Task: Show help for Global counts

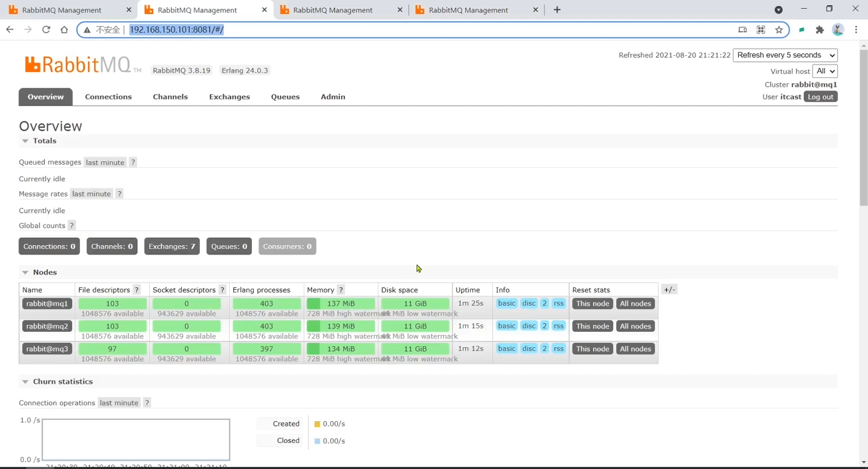Action: click(72, 226)
